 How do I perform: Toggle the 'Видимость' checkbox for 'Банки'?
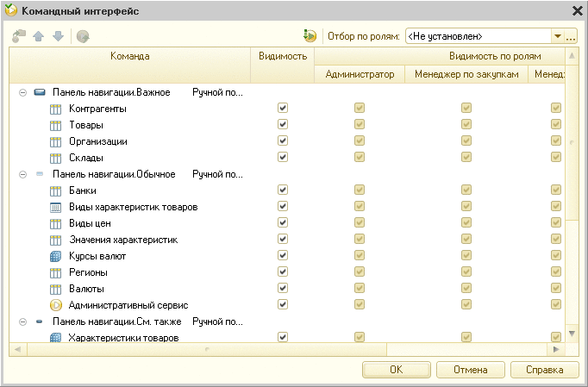point(283,190)
